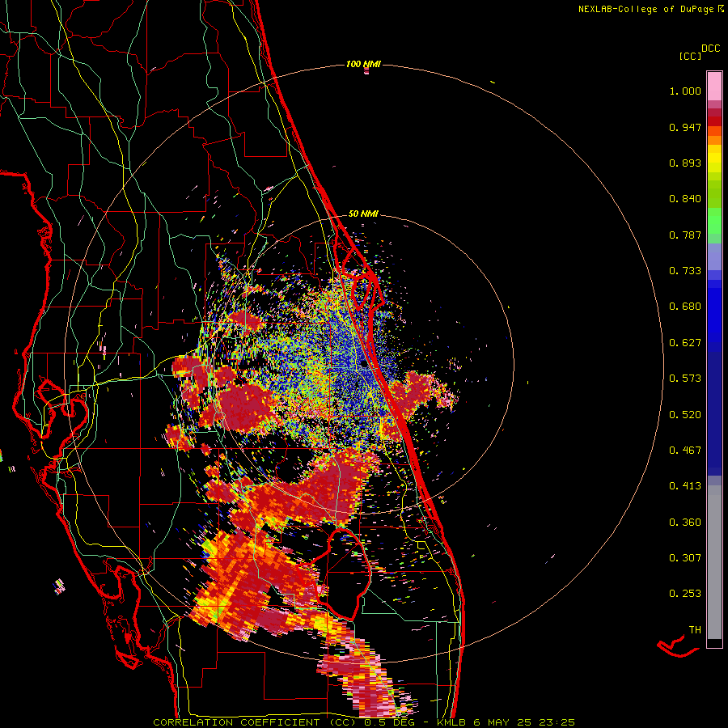
Task: Click the "0.573" scale value
Action: pos(685,379)
